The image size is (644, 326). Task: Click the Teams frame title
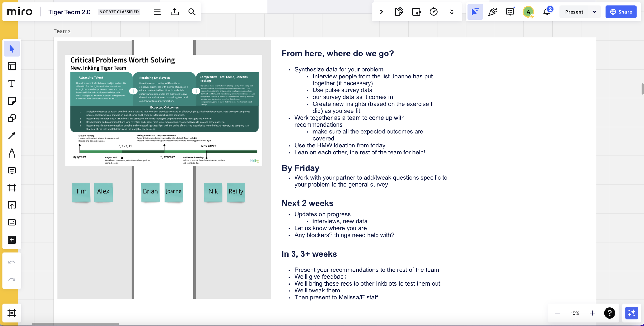[62, 31]
